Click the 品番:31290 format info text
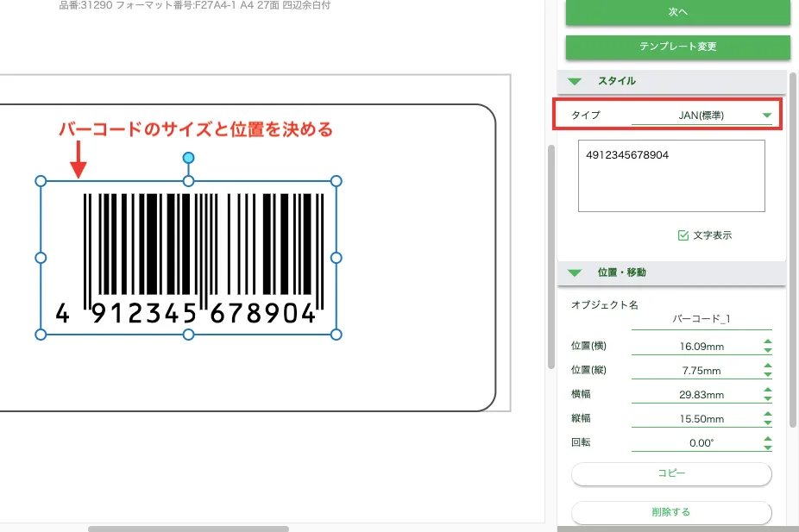Screen dimensions: 799x532 [195, 5]
